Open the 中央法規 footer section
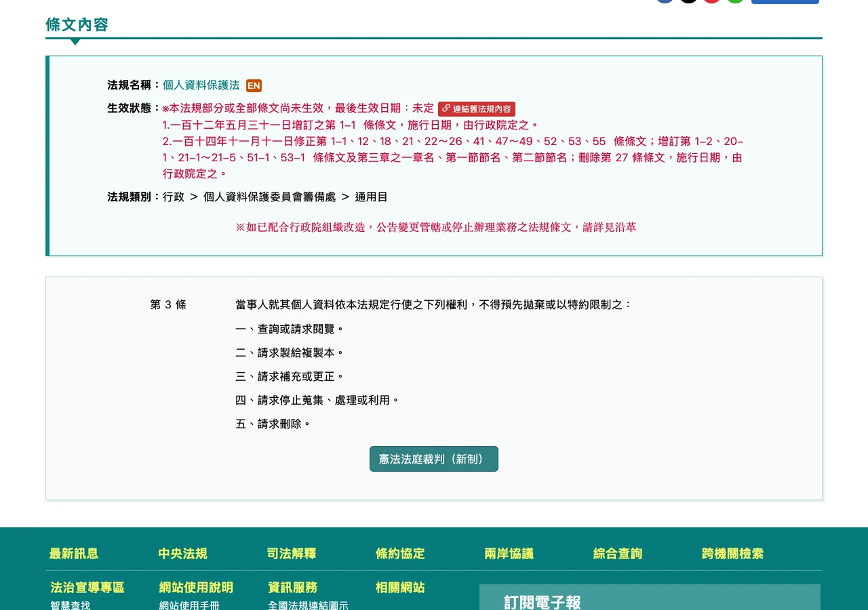Screen dimensions: 868x610 (x=182, y=554)
